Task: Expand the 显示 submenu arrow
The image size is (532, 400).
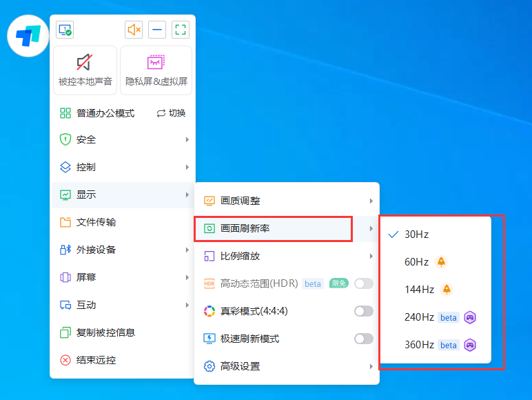Action: pyautogui.click(x=187, y=194)
